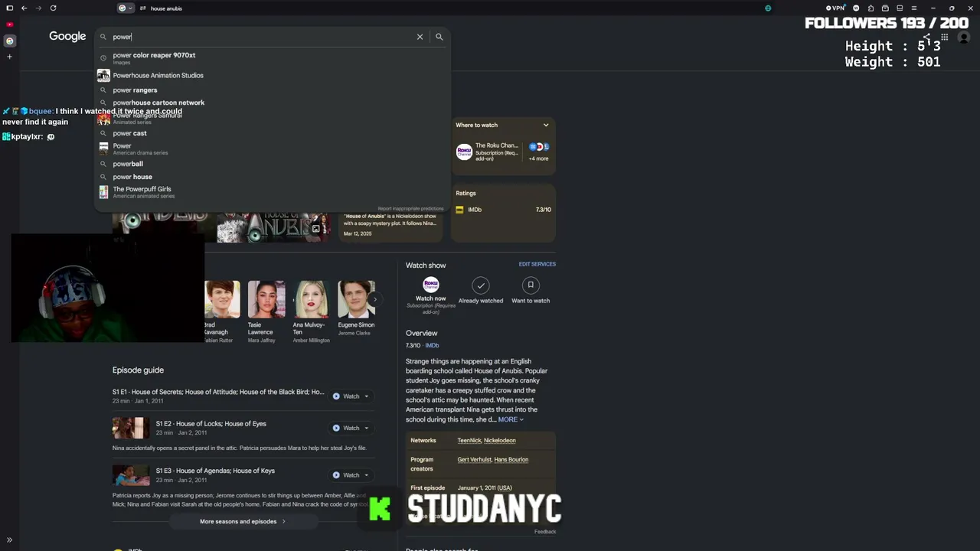Open Tasie Lawrence cast photo
Screen dimensions: 980x551
click(x=266, y=299)
